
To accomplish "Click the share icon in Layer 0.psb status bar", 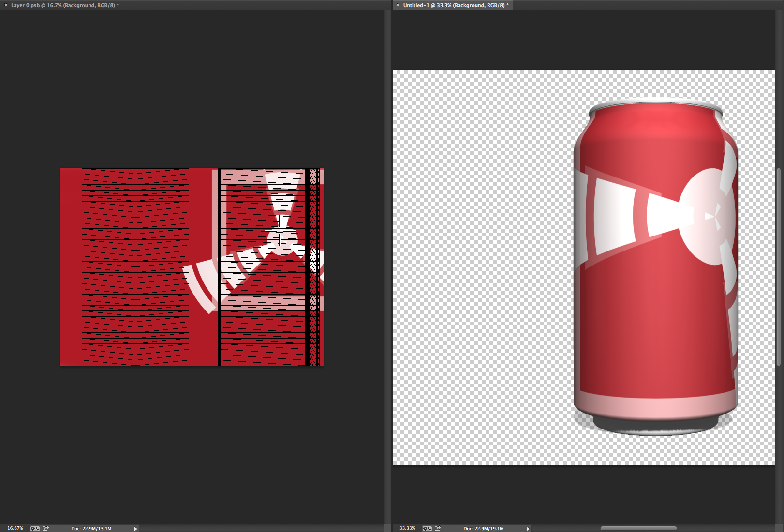I will [x=45, y=528].
